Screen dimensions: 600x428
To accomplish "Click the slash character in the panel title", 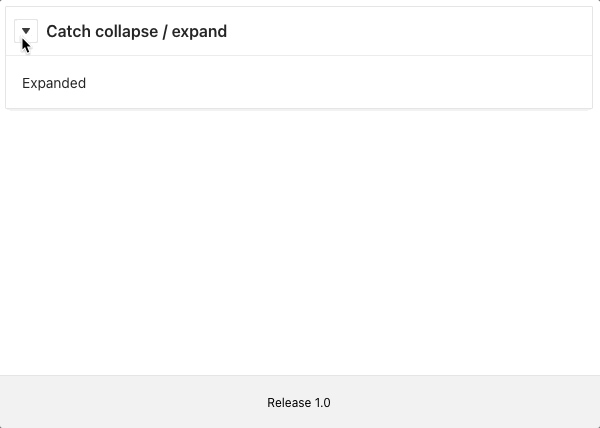I will 165,32.
